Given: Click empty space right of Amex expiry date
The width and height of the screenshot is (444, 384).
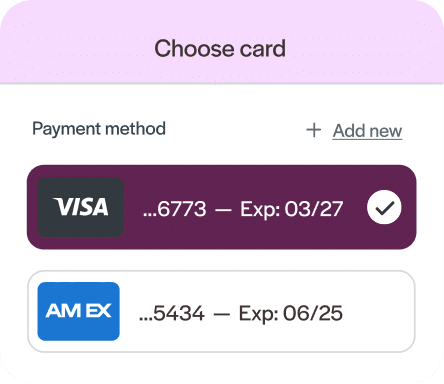Looking at the screenshot, I should [x=378, y=313].
